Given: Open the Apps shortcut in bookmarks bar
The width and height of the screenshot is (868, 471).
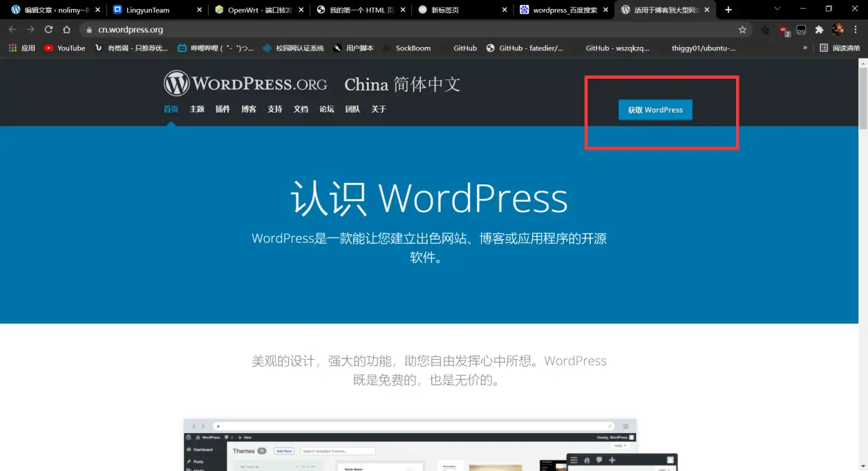Looking at the screenshot, I should [x=21, y=48].
